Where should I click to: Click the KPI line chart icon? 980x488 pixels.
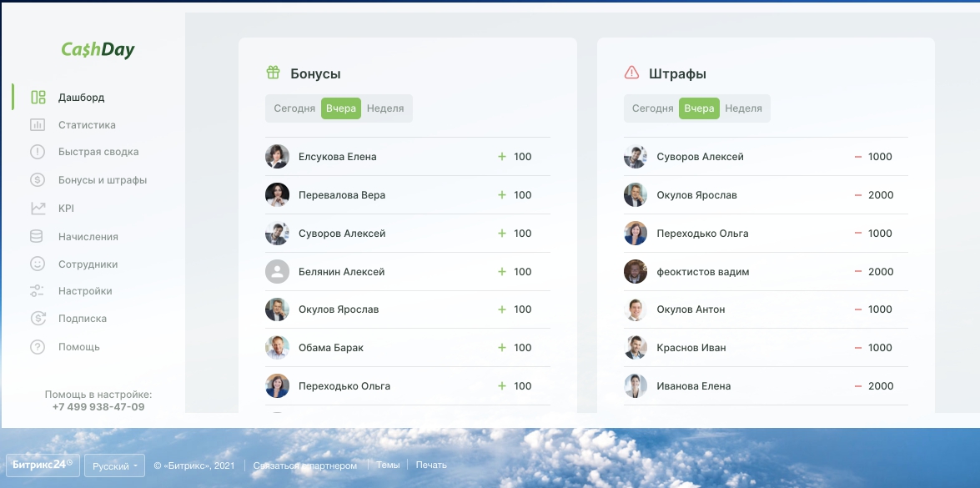point(38,208)
